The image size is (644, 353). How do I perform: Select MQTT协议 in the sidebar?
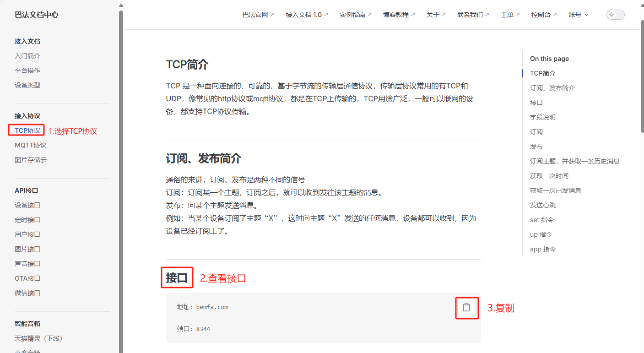30,145
